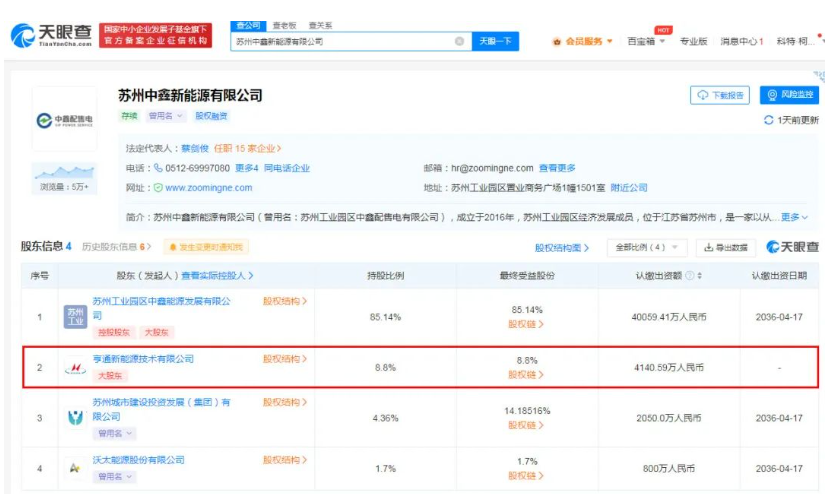This screenshot has height=494, width=828.
Task: Switch to the 查老板 search tab
Action: coord(284,25)
